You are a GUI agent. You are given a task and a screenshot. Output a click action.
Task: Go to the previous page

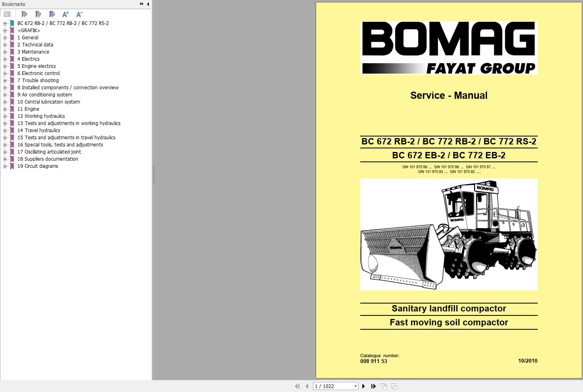coord(307,386)
